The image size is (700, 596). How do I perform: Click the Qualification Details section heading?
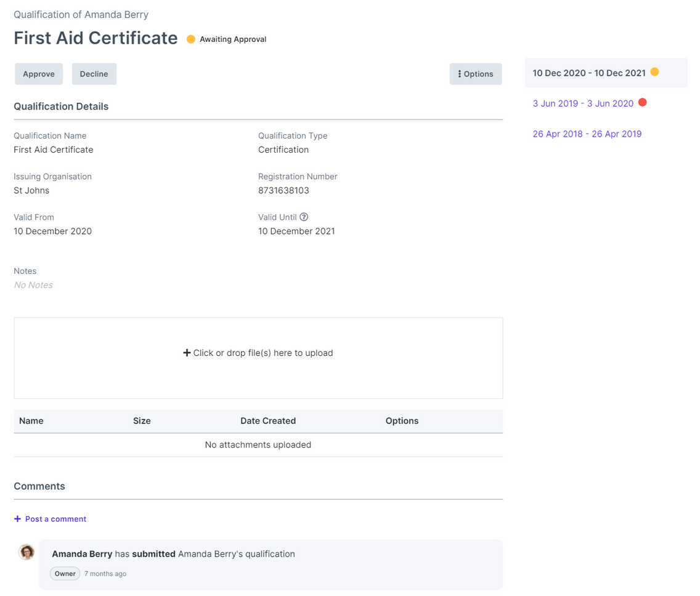click(x=61, y=106)
